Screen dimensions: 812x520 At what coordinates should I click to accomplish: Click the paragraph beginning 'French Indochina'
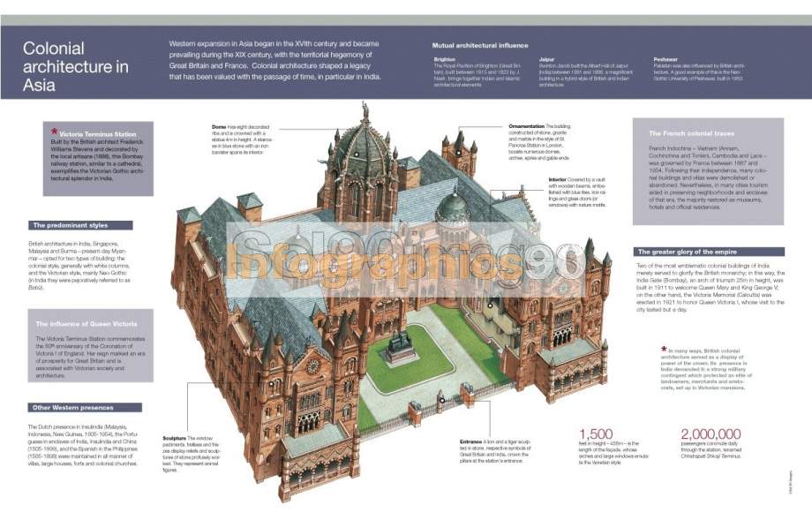tap(708, 177)
